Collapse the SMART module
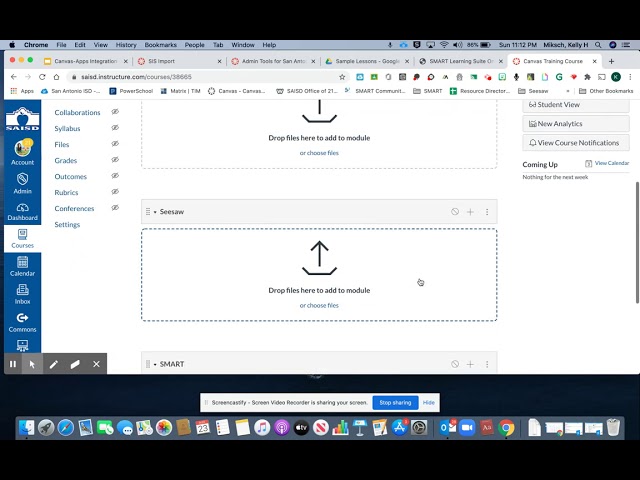Viewport: 640px width, 480px height. pos(155,364)
